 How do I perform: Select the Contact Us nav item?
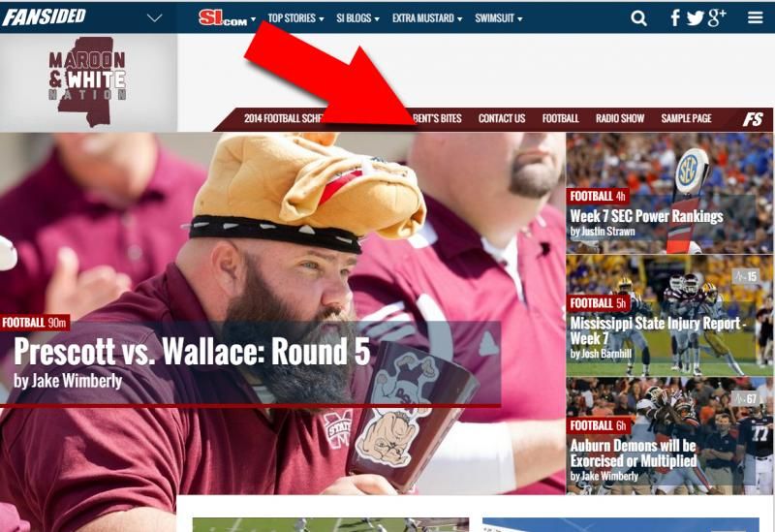point(502,118)
